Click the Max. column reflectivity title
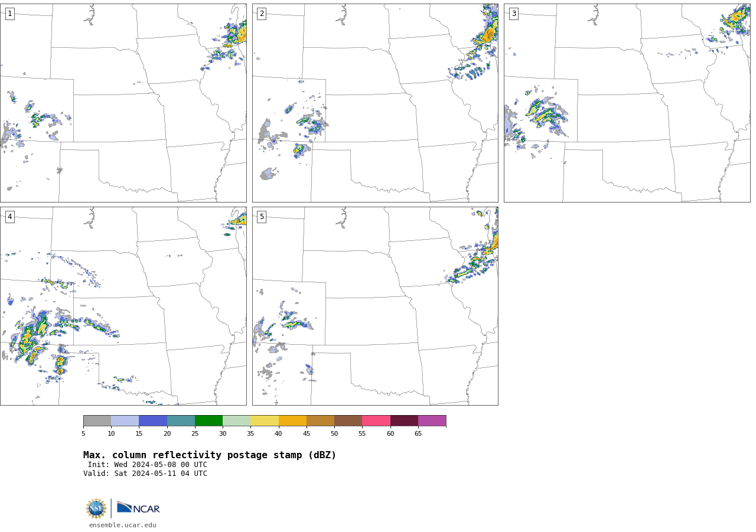The image size is (756, 532). point(210,455)
